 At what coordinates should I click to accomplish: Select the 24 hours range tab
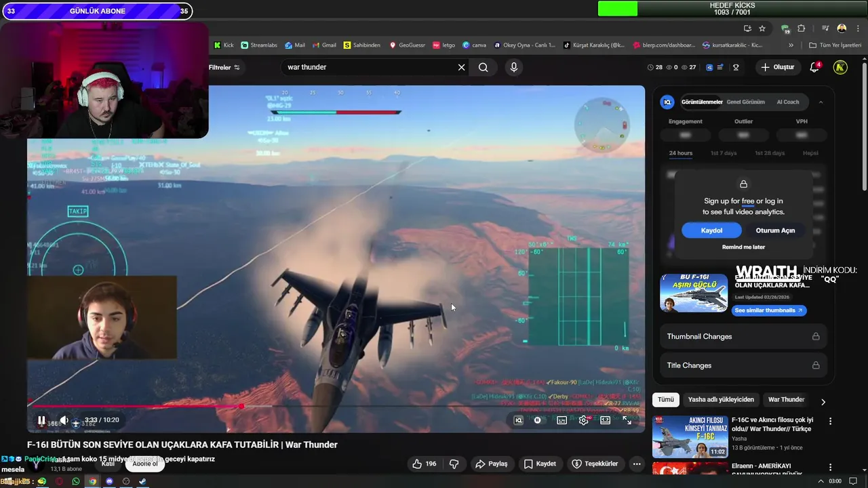click(681, 153)
